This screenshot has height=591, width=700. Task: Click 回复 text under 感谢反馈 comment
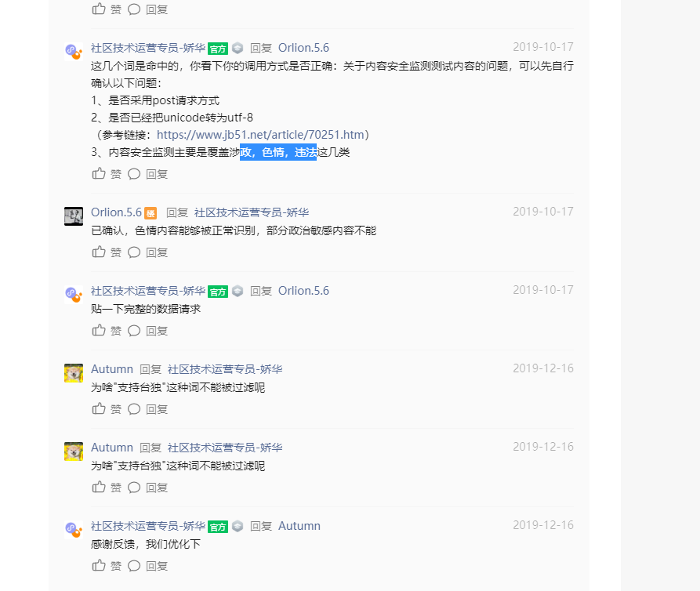157,566
